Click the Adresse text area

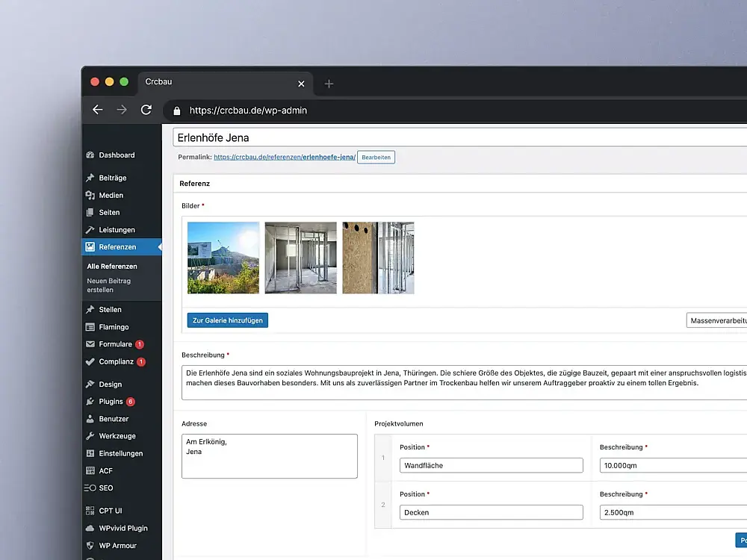point(269,455)
